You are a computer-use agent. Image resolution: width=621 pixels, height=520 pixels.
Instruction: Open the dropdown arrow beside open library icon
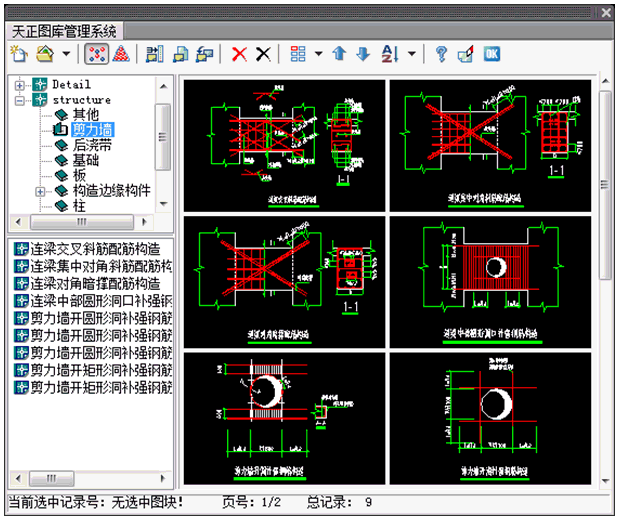point(66,53)
